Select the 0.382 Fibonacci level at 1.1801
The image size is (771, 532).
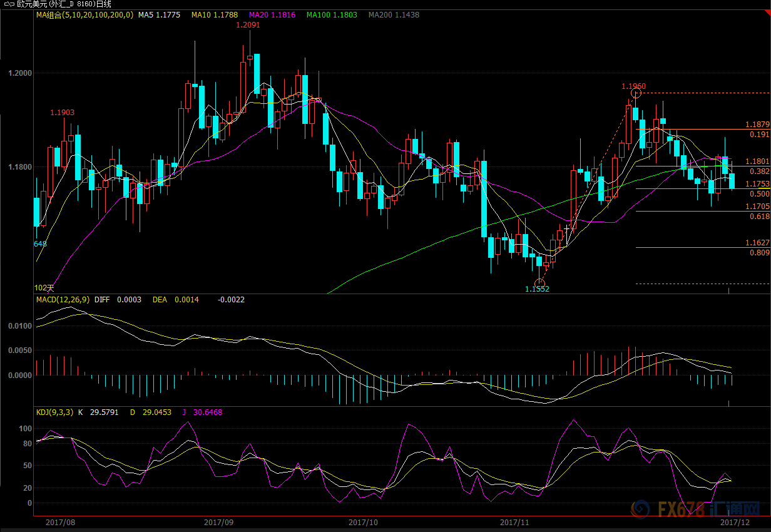pyautogui.click(x=760, y=171)
